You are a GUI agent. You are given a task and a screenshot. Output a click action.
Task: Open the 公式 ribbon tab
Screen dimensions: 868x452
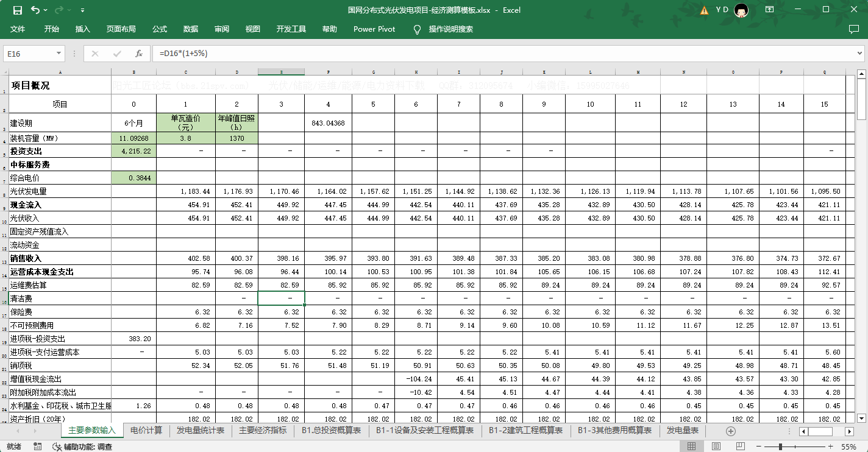point(160,29)
